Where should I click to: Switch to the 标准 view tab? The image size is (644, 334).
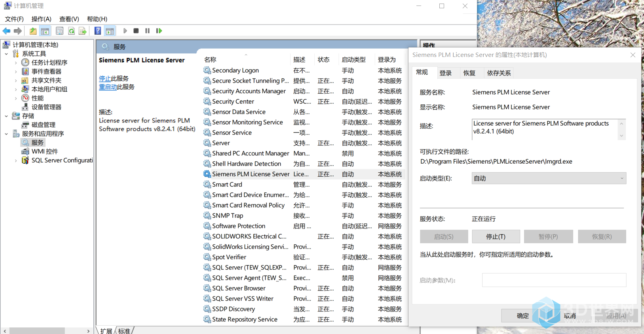point(124,331)
